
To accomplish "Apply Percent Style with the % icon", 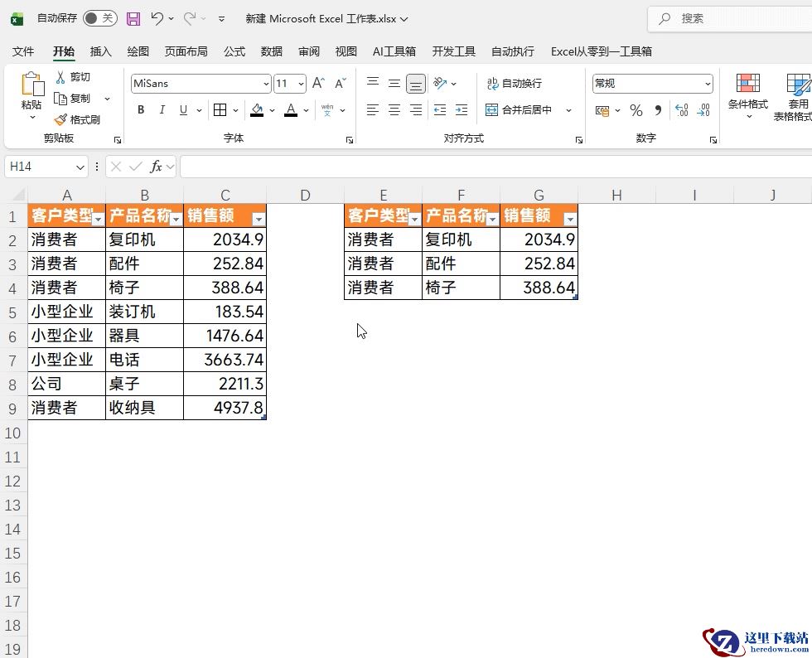I will [x=636, y=110].
